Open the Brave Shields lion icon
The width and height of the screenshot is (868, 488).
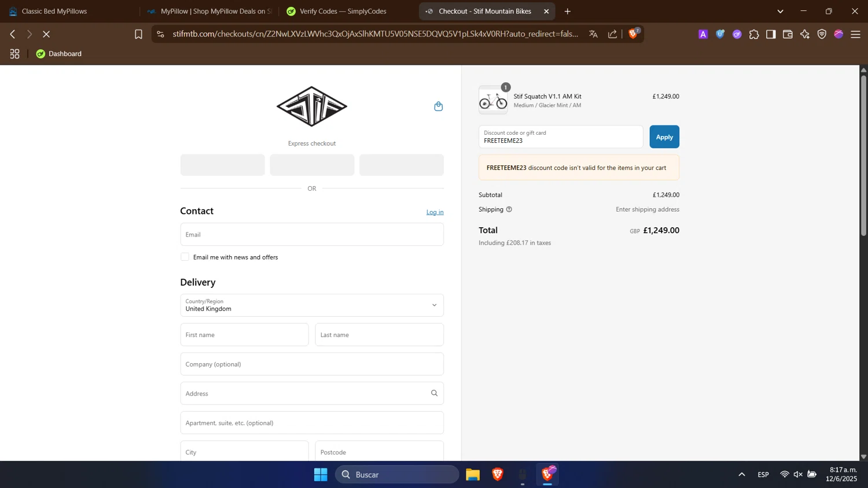[x=633, y=34]
